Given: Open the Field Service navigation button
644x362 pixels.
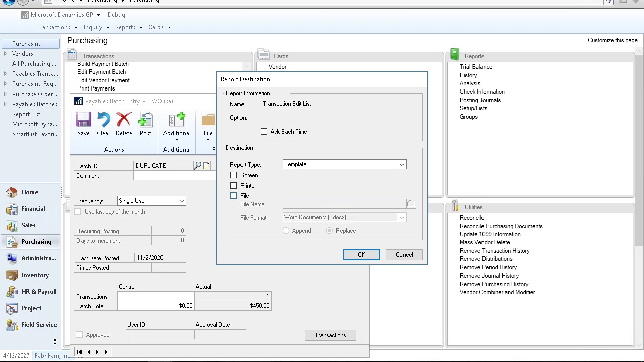Looking at the screenshot, I should 30,325.
